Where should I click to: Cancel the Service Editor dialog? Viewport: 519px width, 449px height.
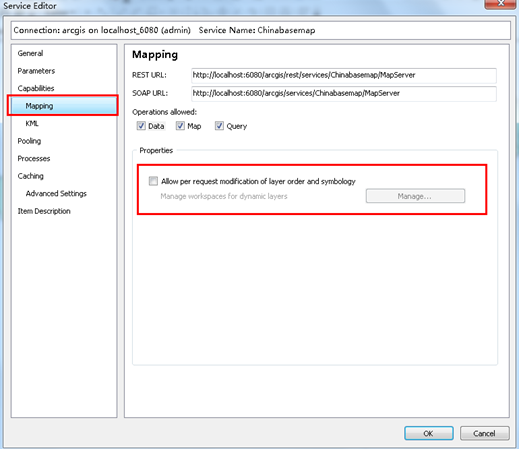[484, 433]
